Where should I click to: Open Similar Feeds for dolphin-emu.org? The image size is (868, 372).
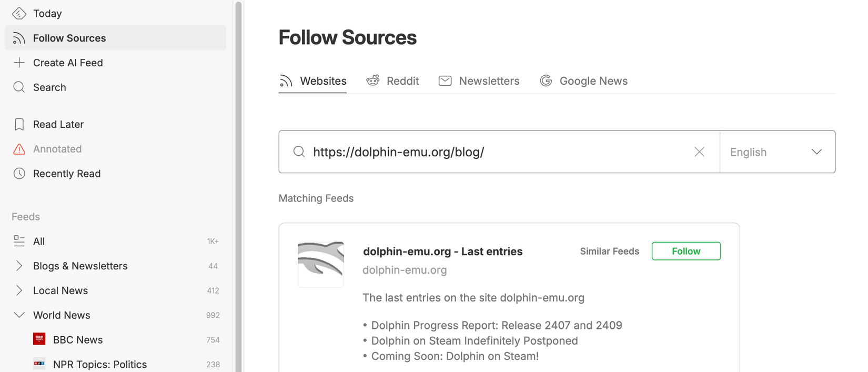(x=609, y=251)
